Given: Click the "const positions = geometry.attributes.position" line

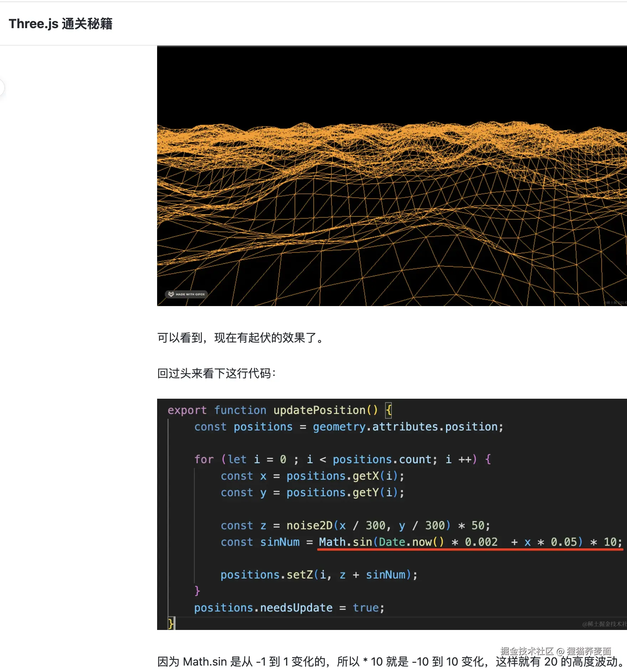Looking at the screenshot, I should point(348,427).
